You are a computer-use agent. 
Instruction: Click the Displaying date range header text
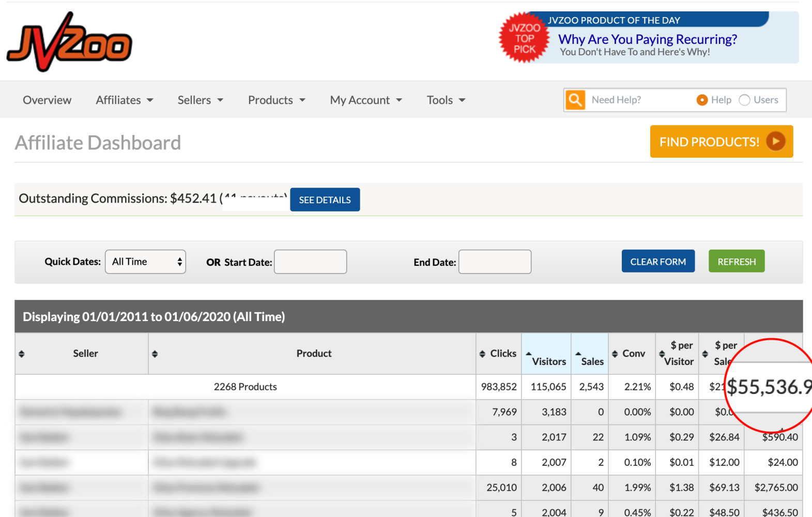[x=154, y=316]
